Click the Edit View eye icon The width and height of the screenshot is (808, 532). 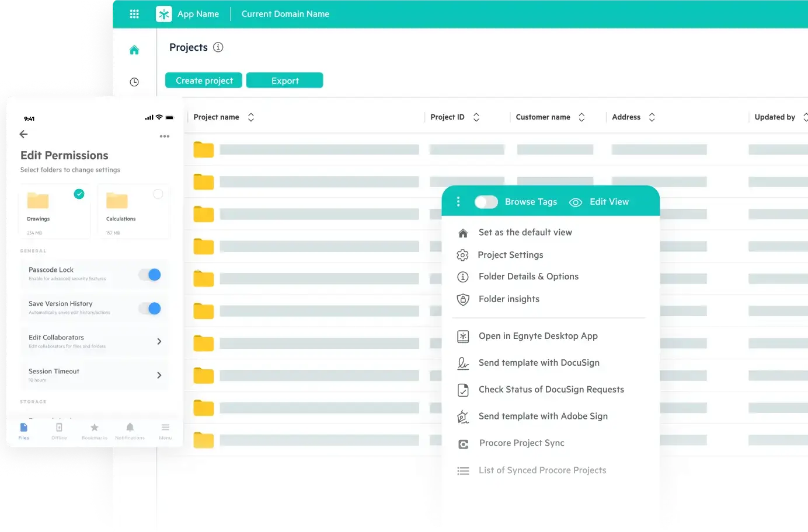coord(576,202)
